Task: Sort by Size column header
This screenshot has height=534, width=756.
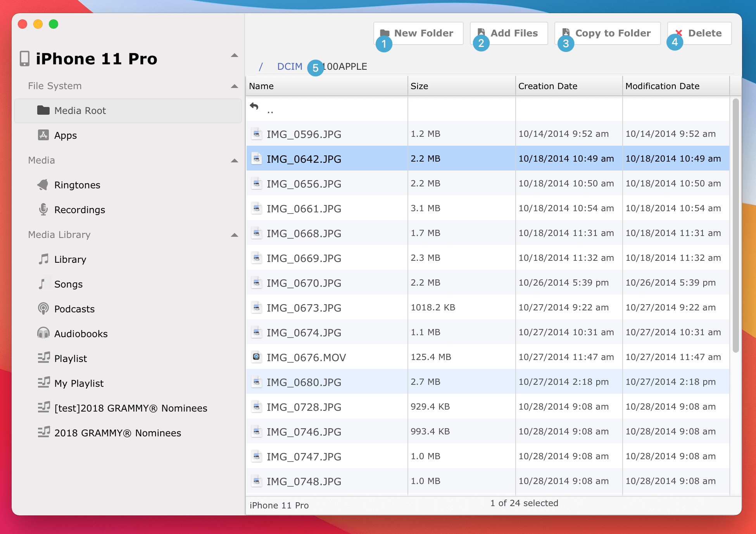Action: pyautogui.click(x=461, y=86)
